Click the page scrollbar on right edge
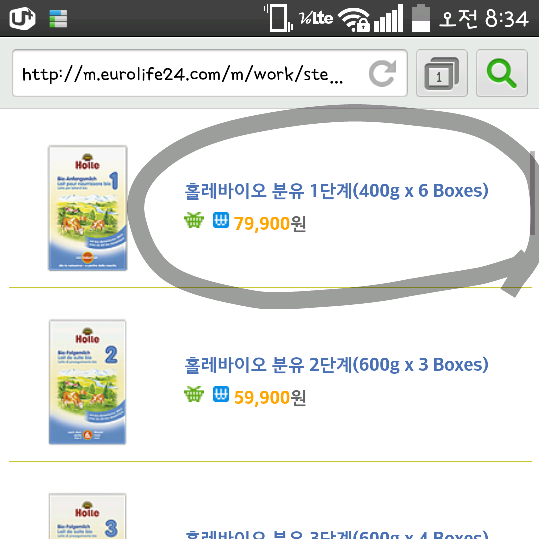539x539 pixels. (x=532, y=193)
